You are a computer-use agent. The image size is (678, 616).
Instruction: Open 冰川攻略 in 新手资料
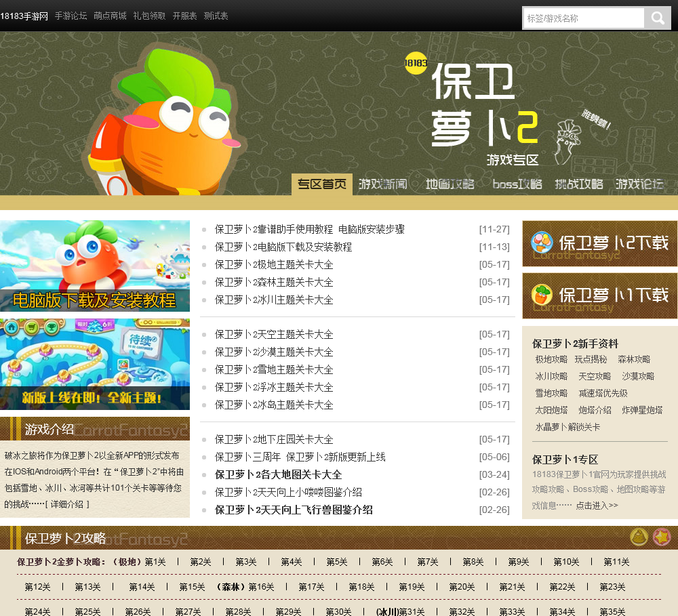(551, 377)
